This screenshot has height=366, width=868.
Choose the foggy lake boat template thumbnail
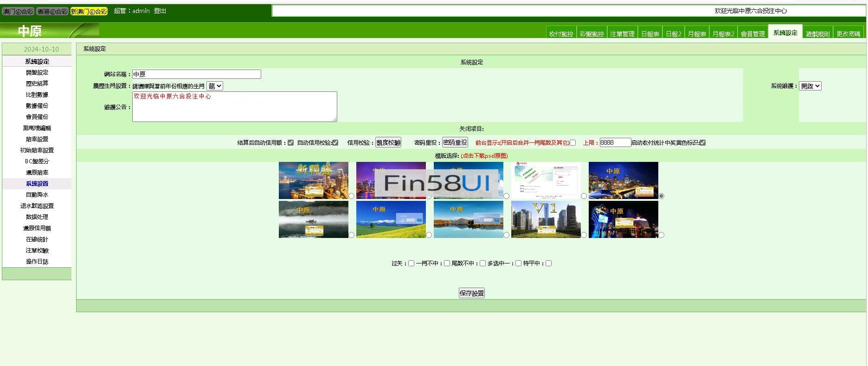pyautogui.click(x=313, y=219)
